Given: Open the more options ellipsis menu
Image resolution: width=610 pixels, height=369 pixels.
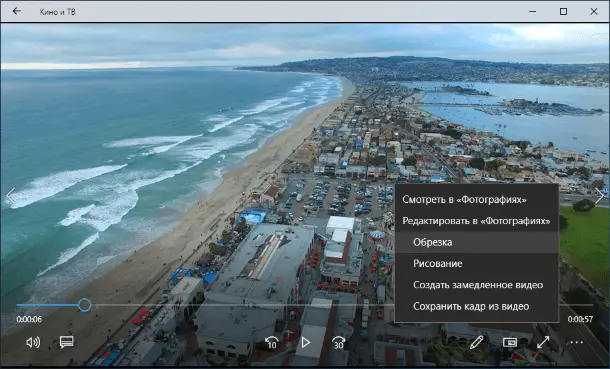Looking at the screenshot, I should click(x=576, y=343).
